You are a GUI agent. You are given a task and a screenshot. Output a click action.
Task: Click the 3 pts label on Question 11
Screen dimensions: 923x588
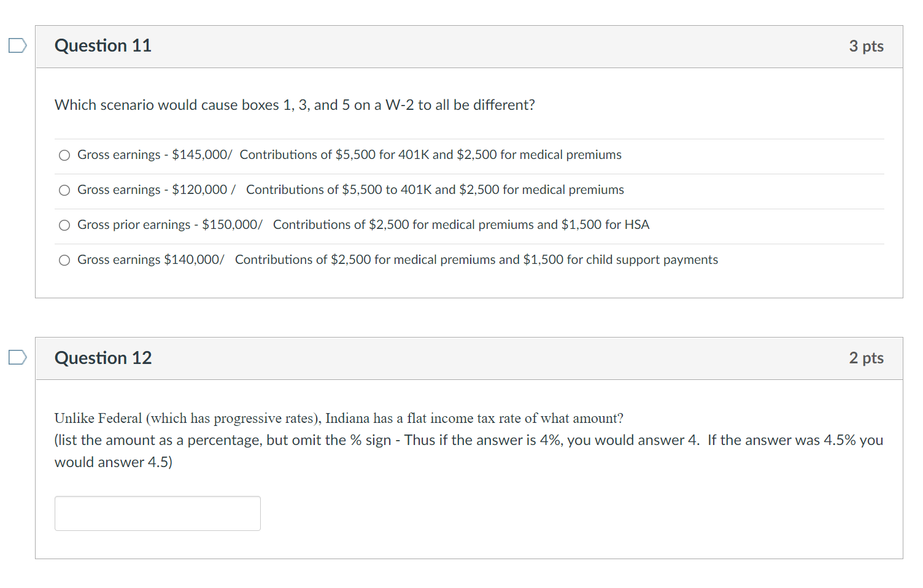coord(867,46)
